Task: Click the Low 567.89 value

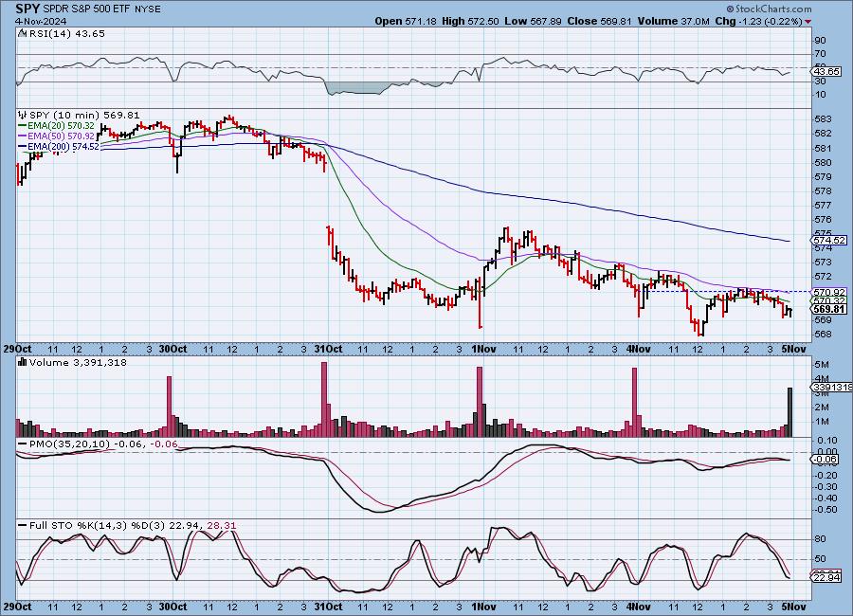Action: click(x=533, y=21)
